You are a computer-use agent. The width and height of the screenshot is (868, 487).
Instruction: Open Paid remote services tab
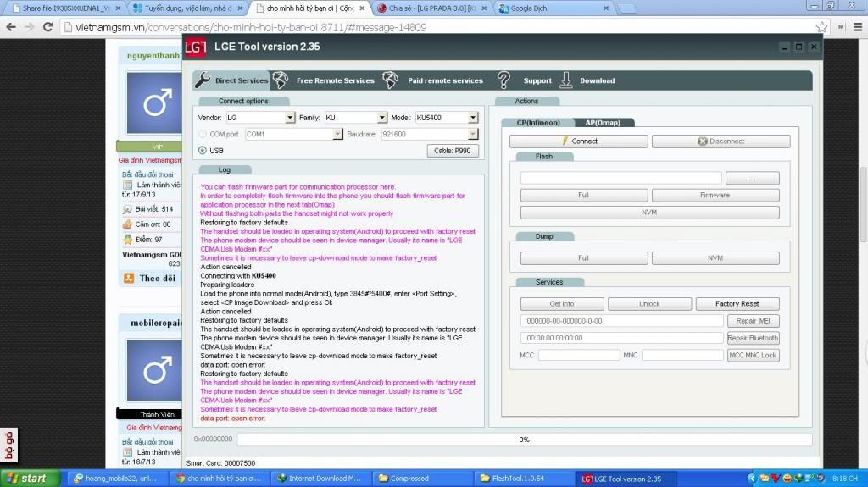445,80
